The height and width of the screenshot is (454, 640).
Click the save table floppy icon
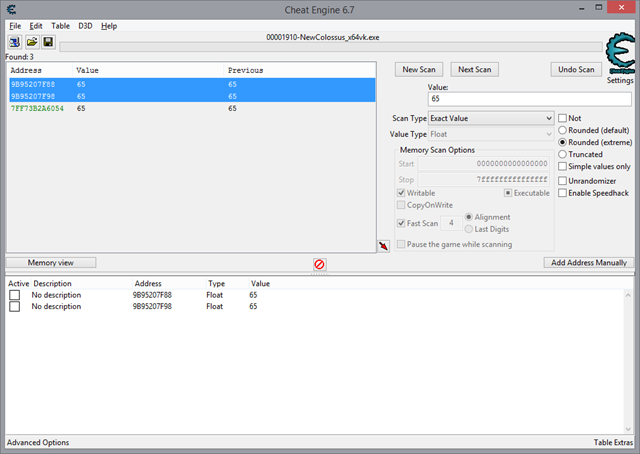point(48,43)
